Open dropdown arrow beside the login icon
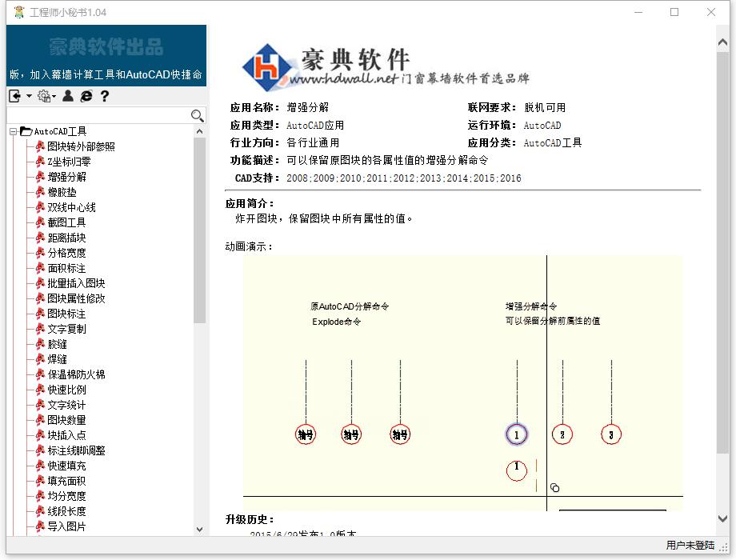Screen dimensions: 736x560 tap(30, 96)
